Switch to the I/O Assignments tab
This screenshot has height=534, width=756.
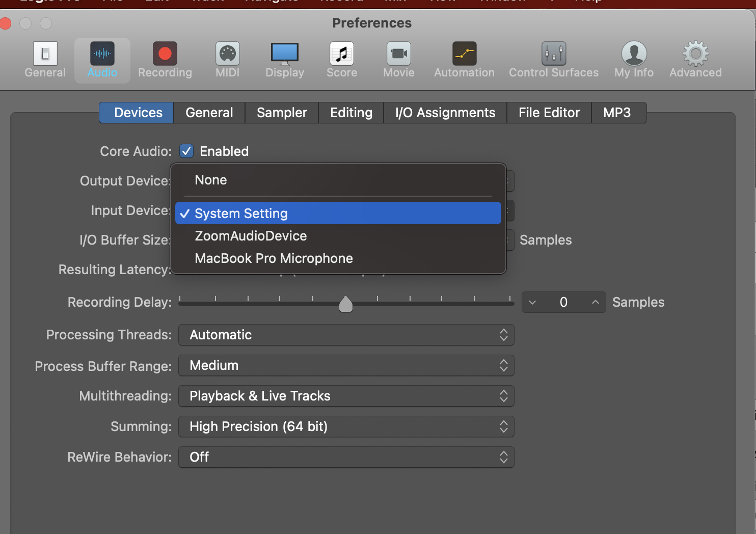click(x=445, y=113)
